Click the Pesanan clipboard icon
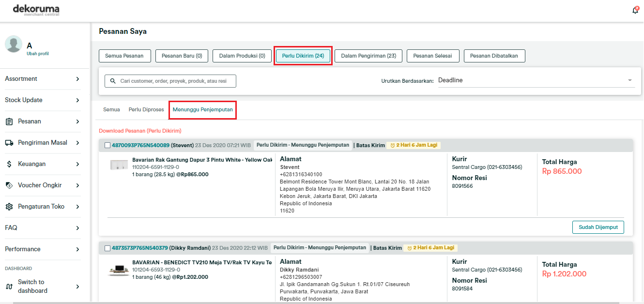 pos(9,122)
